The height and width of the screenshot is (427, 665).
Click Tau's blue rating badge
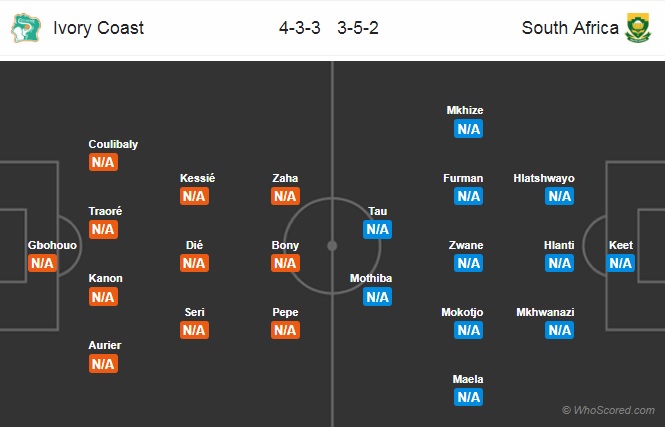[x=377, y=229]
